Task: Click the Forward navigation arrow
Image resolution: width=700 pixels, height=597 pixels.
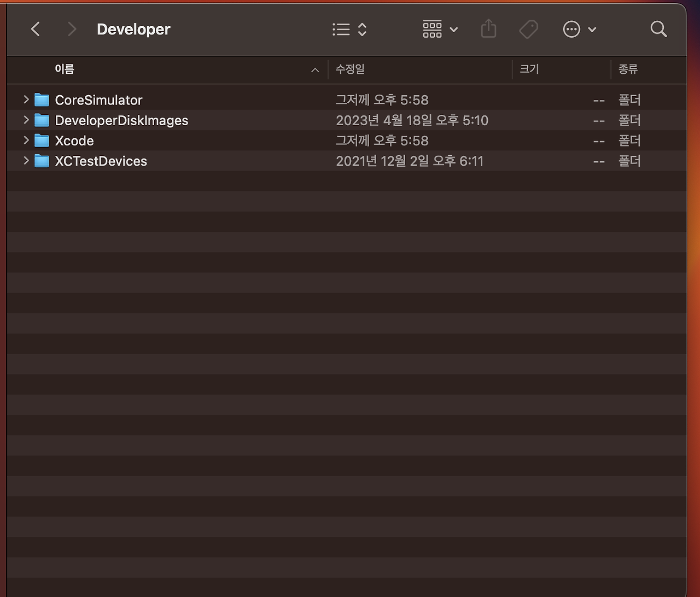Action: [72, 29]
